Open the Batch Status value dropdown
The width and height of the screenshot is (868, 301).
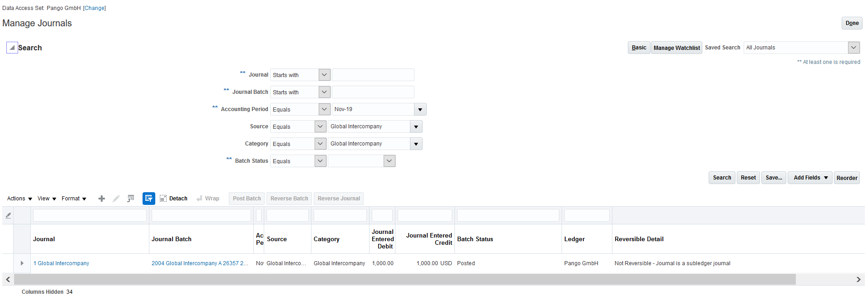389,161
